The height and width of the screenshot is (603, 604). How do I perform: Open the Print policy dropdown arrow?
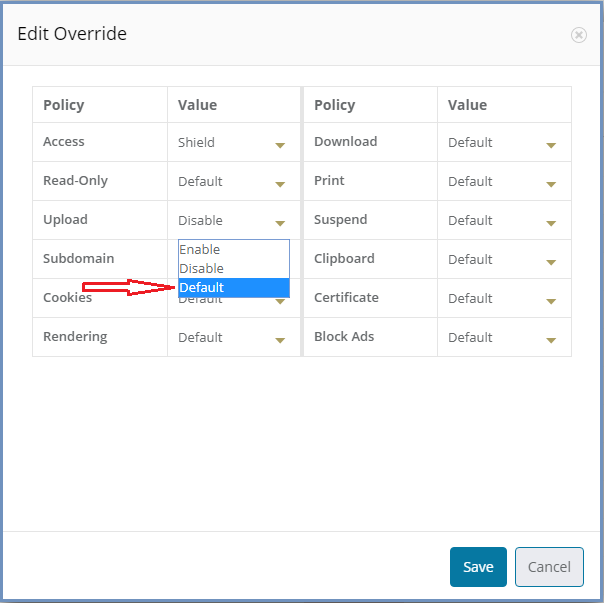click(551, 184)
